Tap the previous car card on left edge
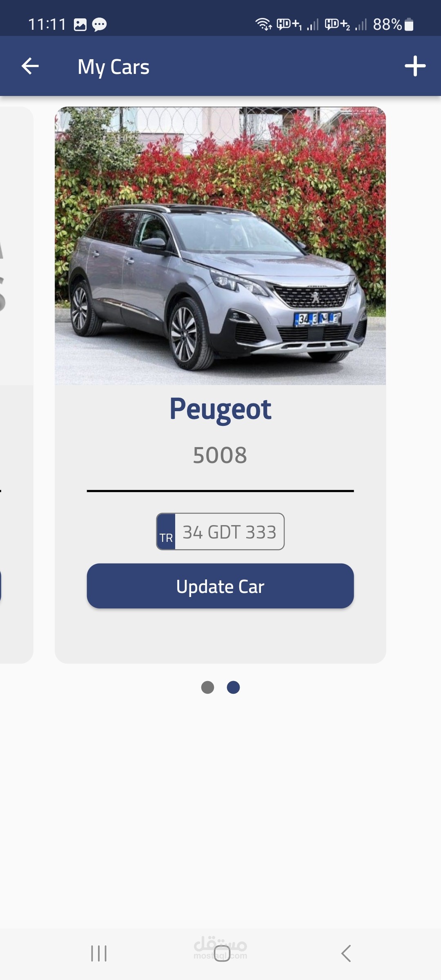This screenshot has width=441, height=980. 16,385
